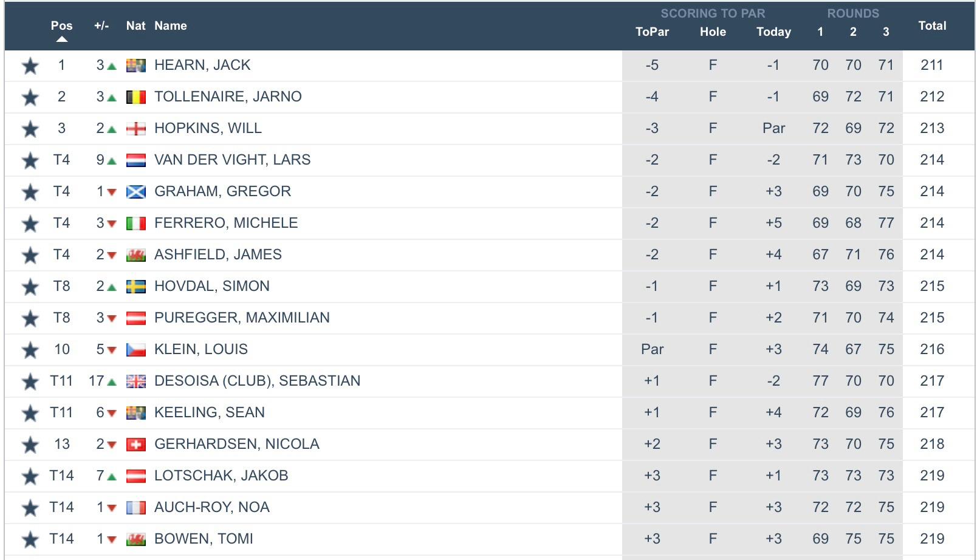
Task: Click Netherlands flag beside Van Der Vight
Action: (x=136, y=160)
